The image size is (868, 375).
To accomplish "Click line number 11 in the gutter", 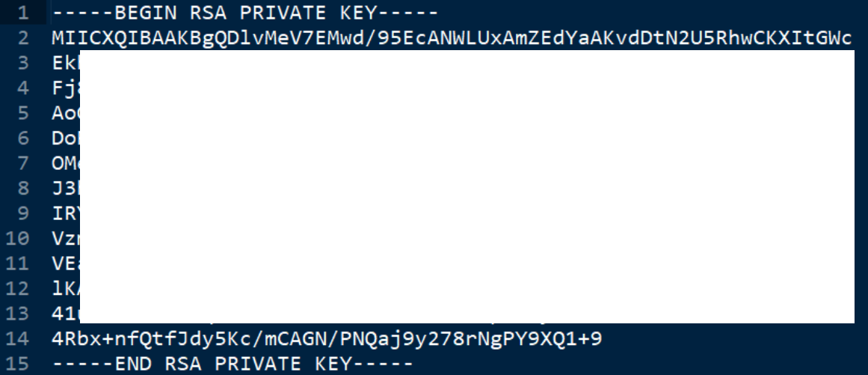I will click(17, 264).
